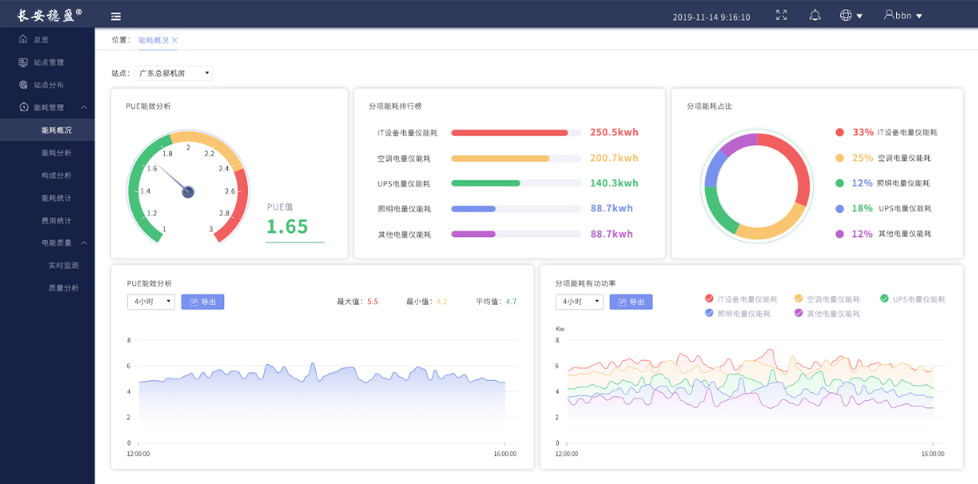Toggle the 空调电量仪能耗 chart legend checkbox
This screenshot has height=484, width=978.
click(x=798, y=298)
